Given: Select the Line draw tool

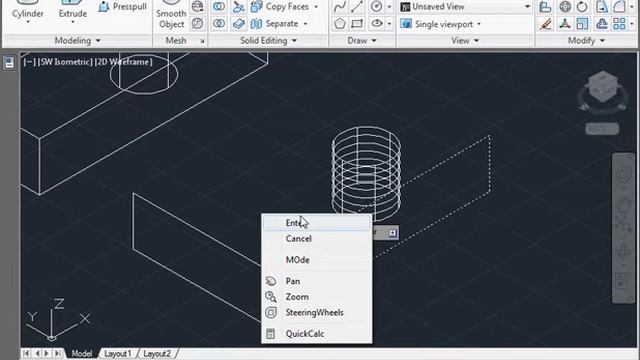Looking at the screenshot, I should click(x=357, y=6).
